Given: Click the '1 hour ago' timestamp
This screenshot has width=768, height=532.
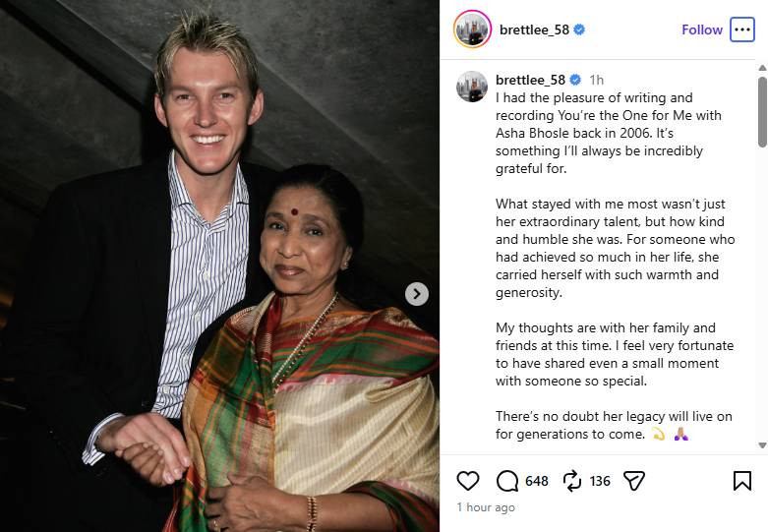Looking at the screenshot, I should click(486, 507).
